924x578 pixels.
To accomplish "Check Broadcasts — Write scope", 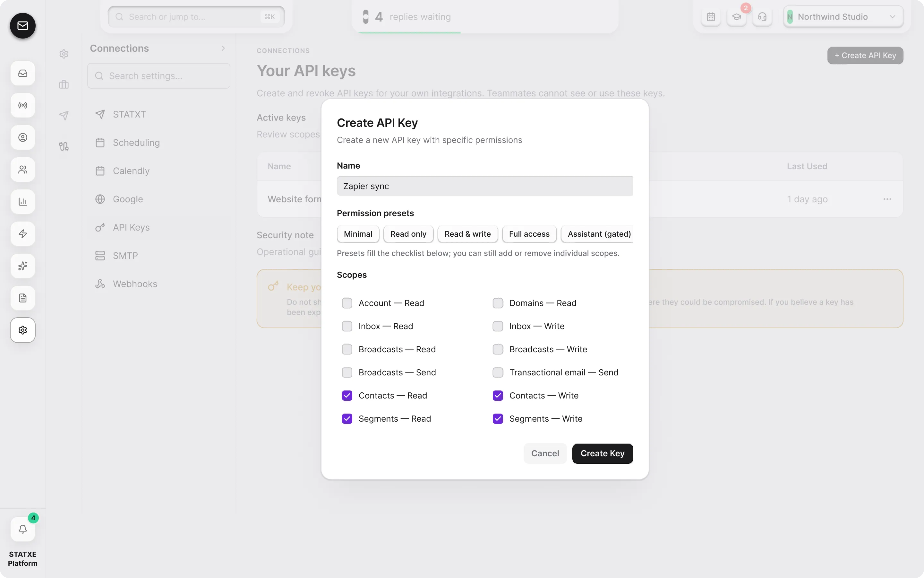I will click(498, 349).
